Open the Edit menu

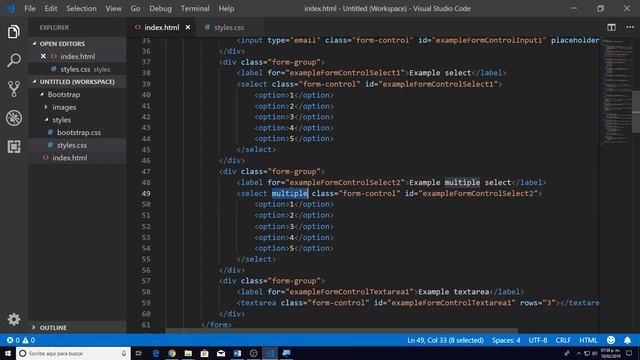51,8
